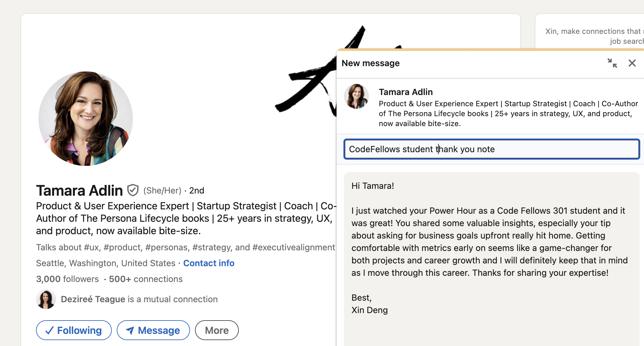The image size is (644, 346).
Task: Click the profile name heading Tamara Adlin
Action: coord(79,190)
